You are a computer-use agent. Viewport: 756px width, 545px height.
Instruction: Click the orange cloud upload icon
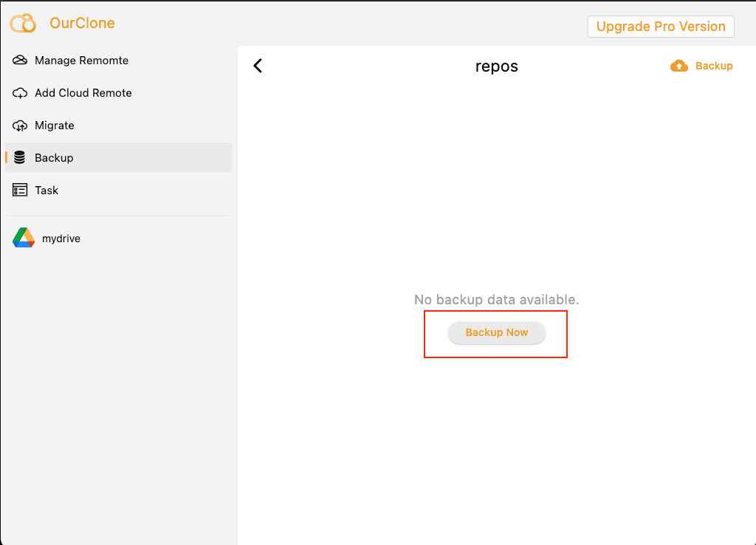coord(679,66)
